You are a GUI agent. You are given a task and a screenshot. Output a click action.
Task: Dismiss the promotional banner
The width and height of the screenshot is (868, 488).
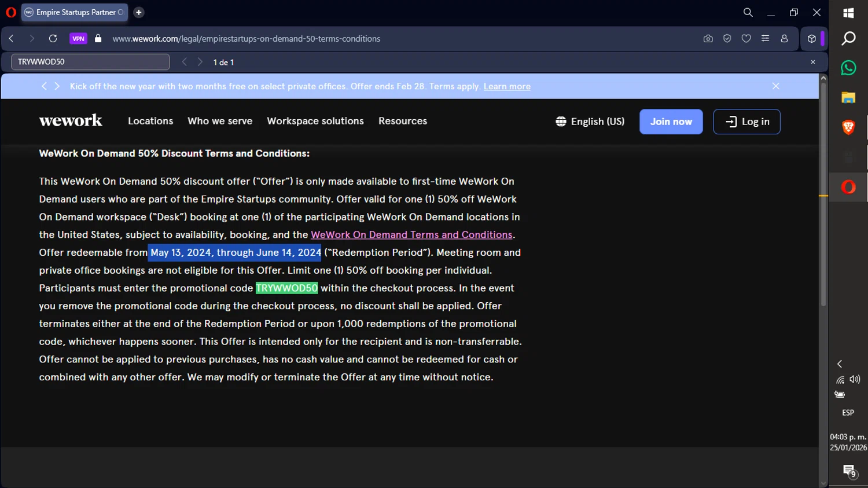775,86
